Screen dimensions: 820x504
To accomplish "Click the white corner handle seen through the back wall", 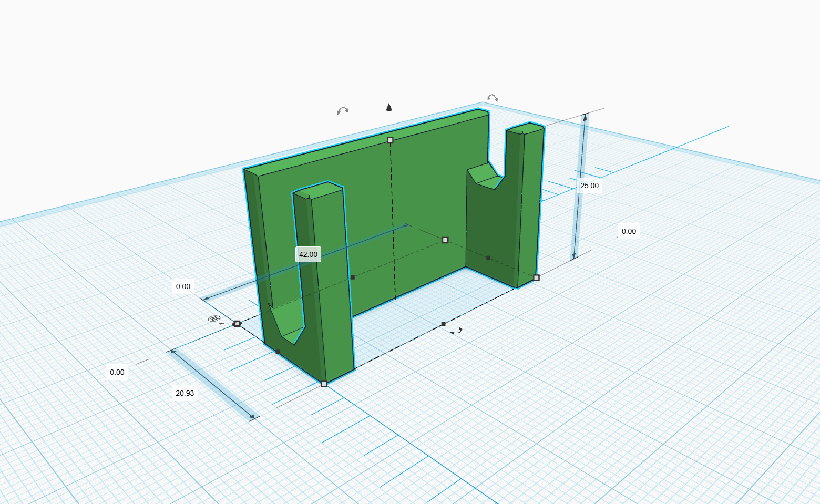I will click(x=445, y=240).
